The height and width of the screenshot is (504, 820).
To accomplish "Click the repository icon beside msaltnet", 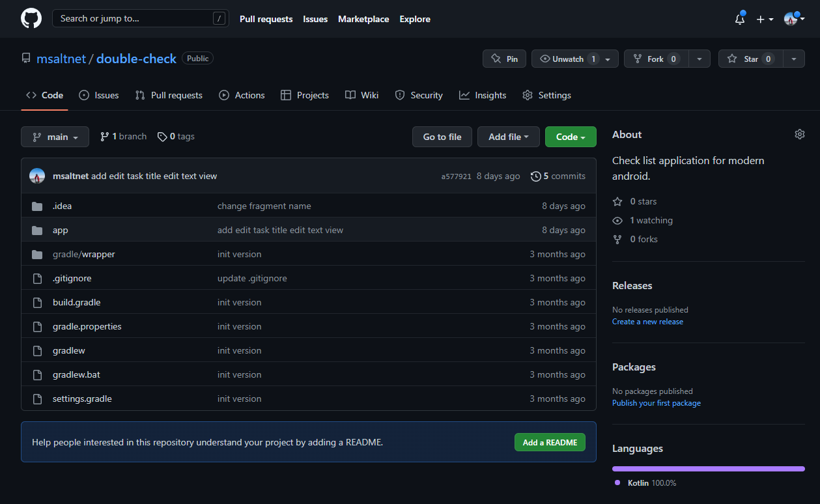I will [x=26, y=59].
